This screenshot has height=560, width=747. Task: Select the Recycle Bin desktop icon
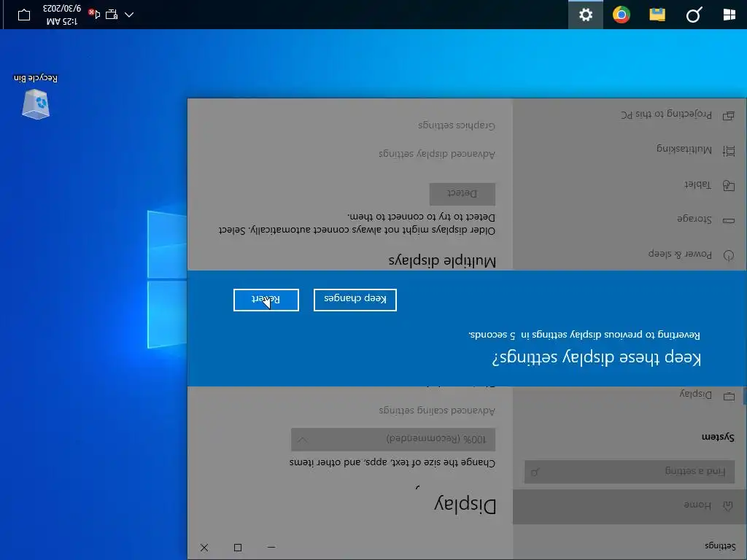(x=36, y=98)
